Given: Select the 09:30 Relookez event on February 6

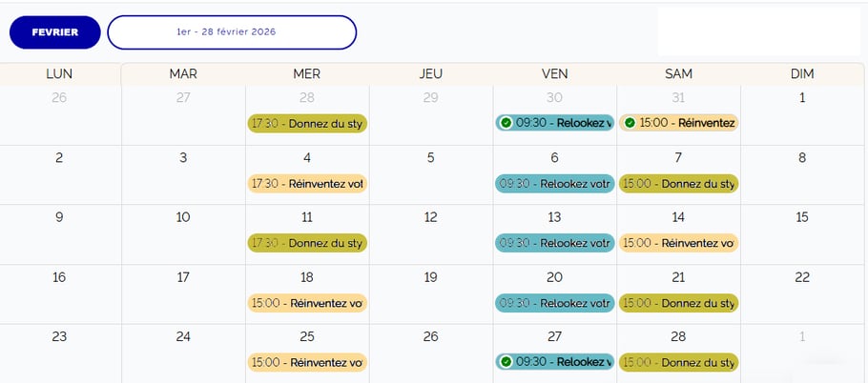Looking at the screenshot, I should [554, 183].
